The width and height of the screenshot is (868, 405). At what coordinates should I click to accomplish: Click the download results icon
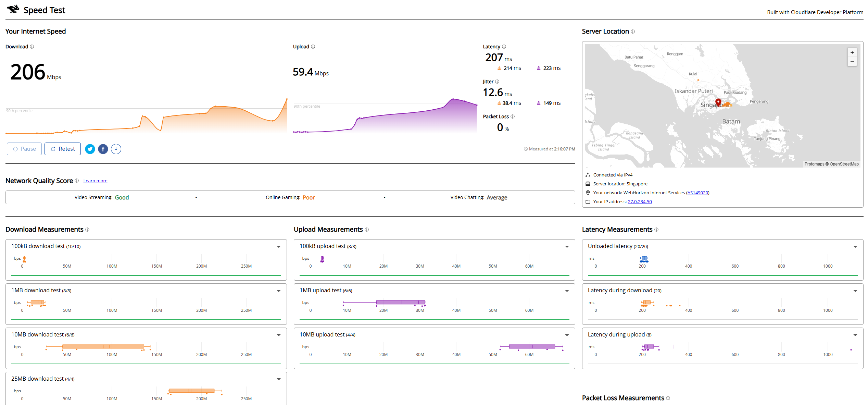pos(116,149)
